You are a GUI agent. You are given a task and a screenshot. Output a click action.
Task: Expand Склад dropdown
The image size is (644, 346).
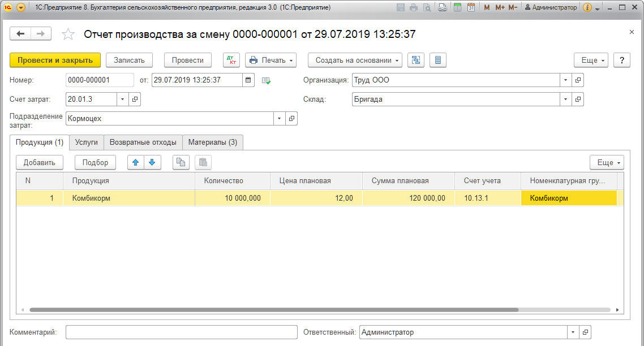pyautogui.click(x=565, y=100)
